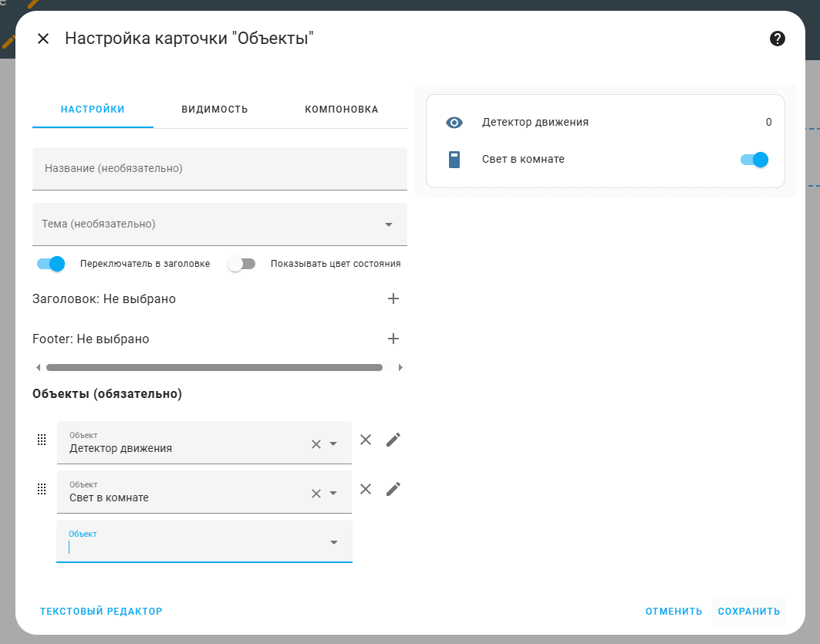820x644 pixels.
Task: Edit the Свет в комнате entity with pencil
Action: tap(393, 489)
